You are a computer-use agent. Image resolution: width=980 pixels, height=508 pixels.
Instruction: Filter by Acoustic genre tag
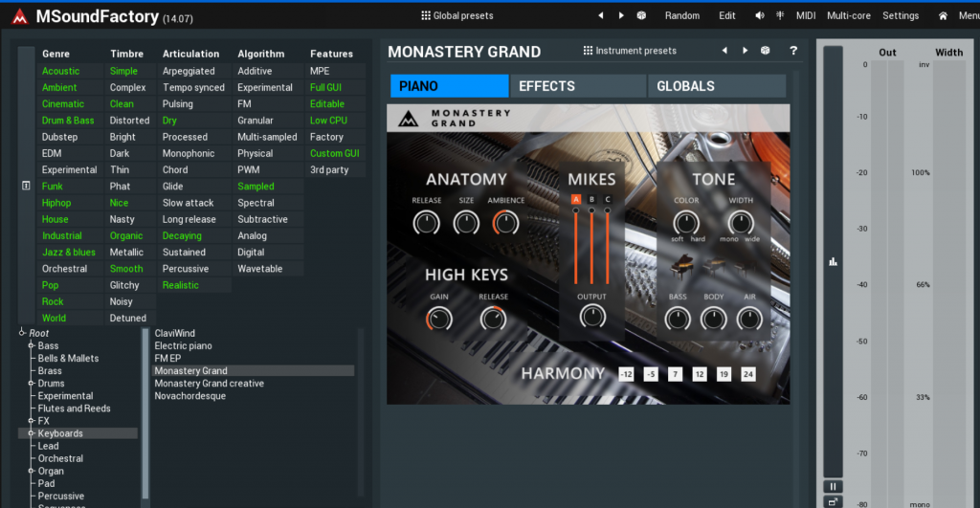point(60,71)
